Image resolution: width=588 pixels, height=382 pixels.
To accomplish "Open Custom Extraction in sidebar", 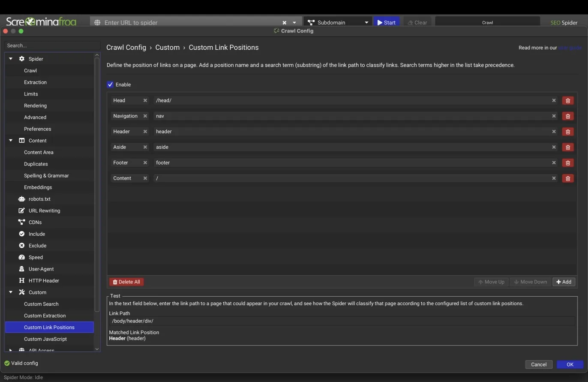I will coord(45,316).
